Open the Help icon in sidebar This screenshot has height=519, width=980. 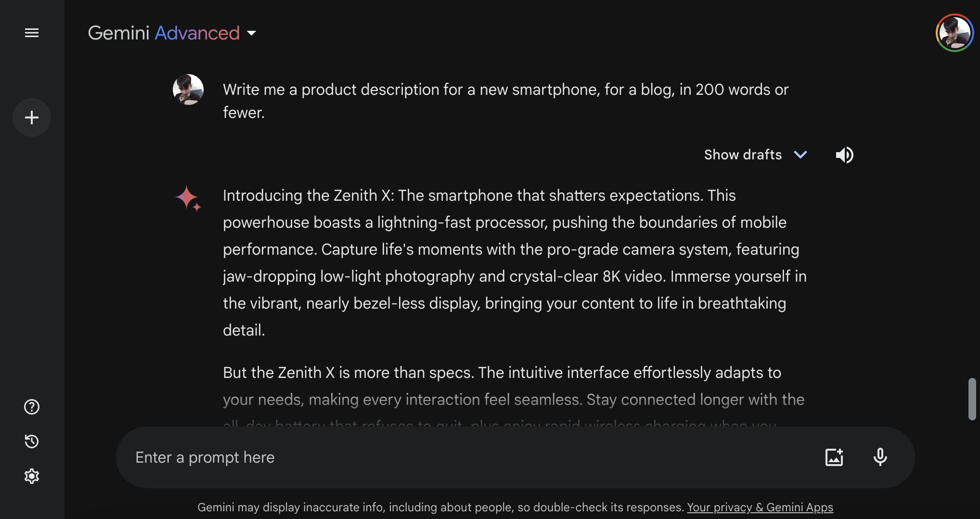pos(32,407)
